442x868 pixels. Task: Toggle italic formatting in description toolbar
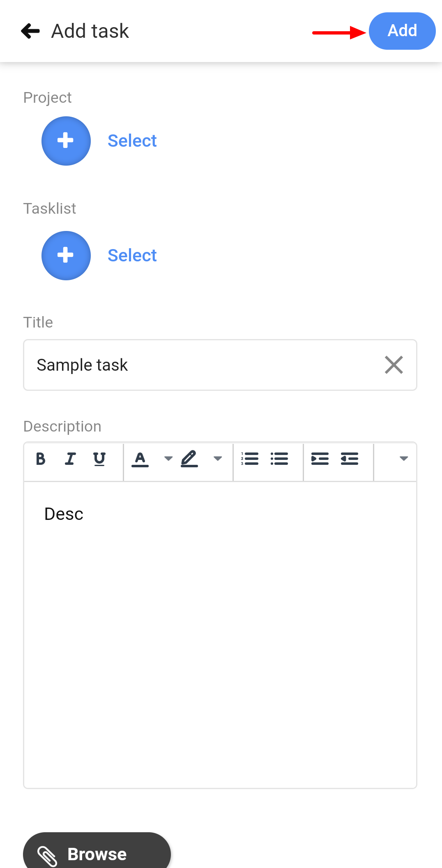70,459
